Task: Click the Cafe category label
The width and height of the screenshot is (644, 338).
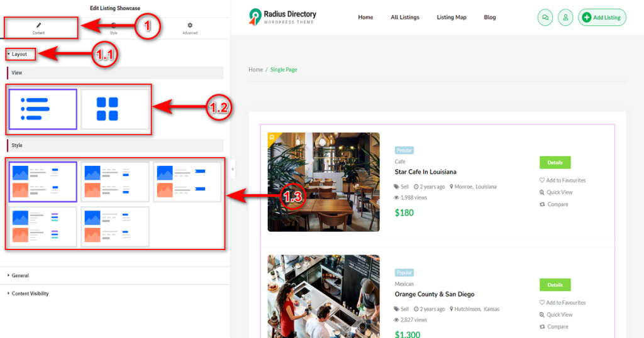Action: [400, 161]
